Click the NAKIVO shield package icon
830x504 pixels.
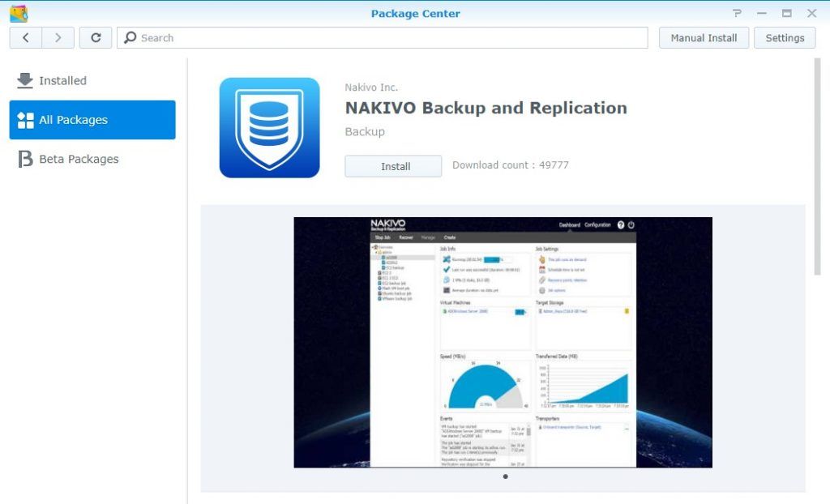coord(269,127)
